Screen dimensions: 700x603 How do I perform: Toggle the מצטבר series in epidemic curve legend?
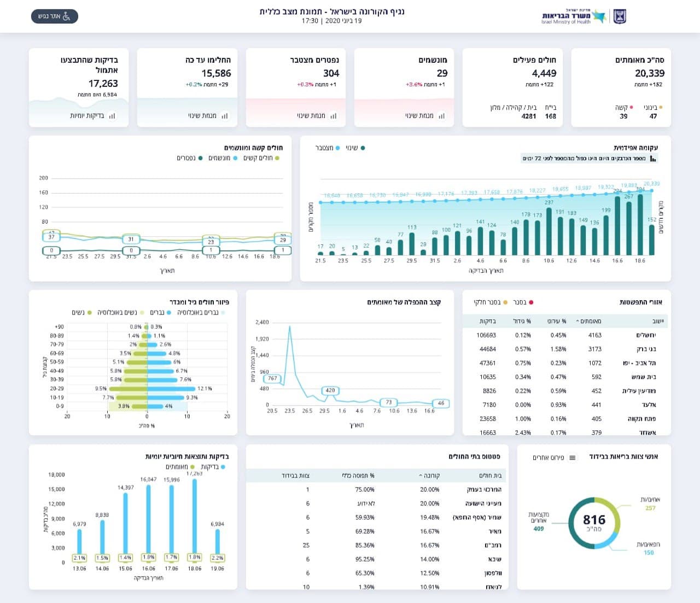[328, 148]
